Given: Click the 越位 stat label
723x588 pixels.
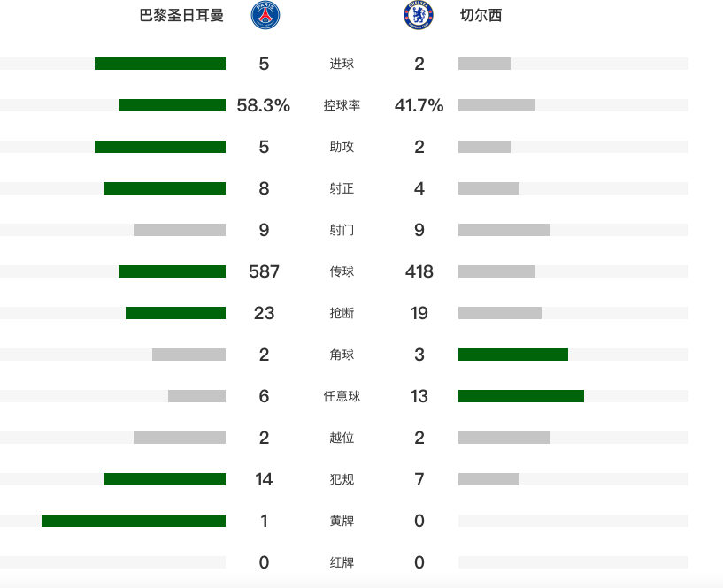Looking at the screenshot, I should point(342,438).
